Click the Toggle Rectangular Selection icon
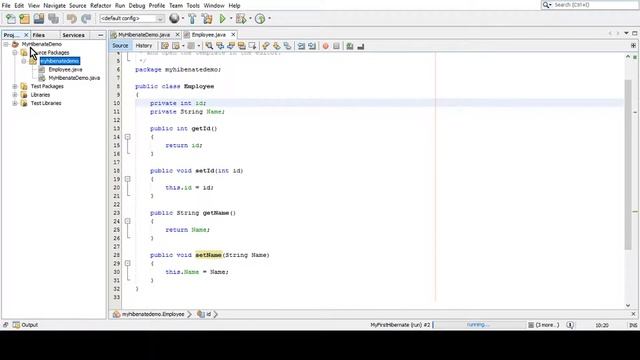 [x=252, y=46]
